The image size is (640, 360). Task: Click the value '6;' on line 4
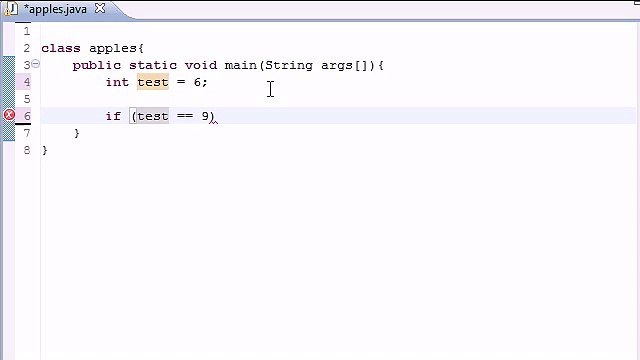click(x=200, y=82)
